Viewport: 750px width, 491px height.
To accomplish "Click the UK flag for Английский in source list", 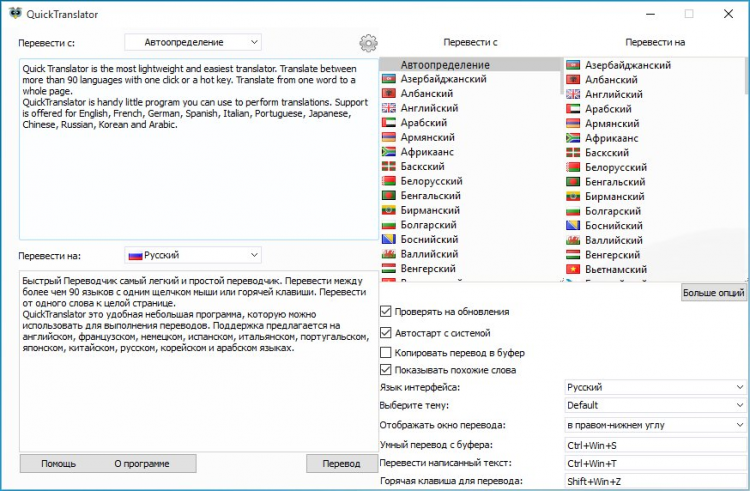I will (x=388, y=108).
